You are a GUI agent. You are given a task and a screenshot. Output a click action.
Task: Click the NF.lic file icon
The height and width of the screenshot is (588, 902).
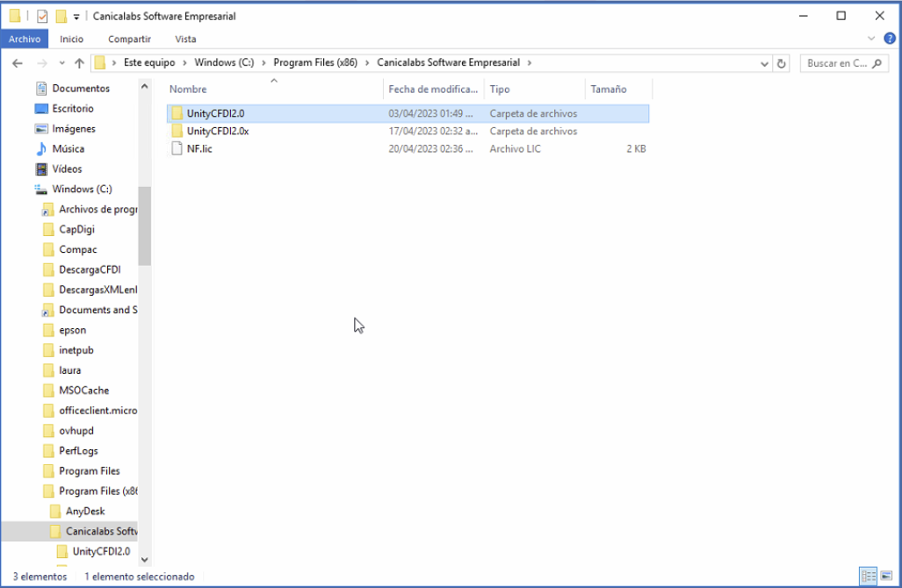[x=177, y=148]
